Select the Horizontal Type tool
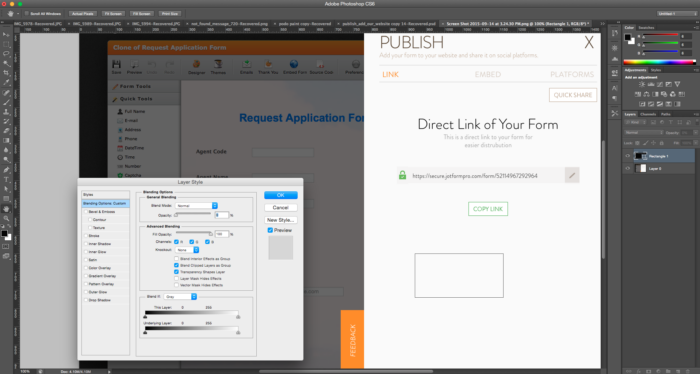700x374 pixels. click(6, 179)
